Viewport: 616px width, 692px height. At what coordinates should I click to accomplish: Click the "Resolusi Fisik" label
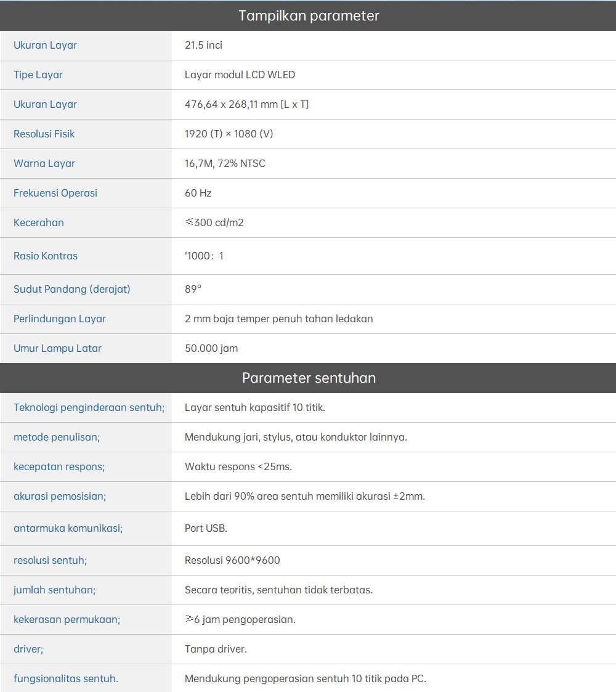pos(44,134)
